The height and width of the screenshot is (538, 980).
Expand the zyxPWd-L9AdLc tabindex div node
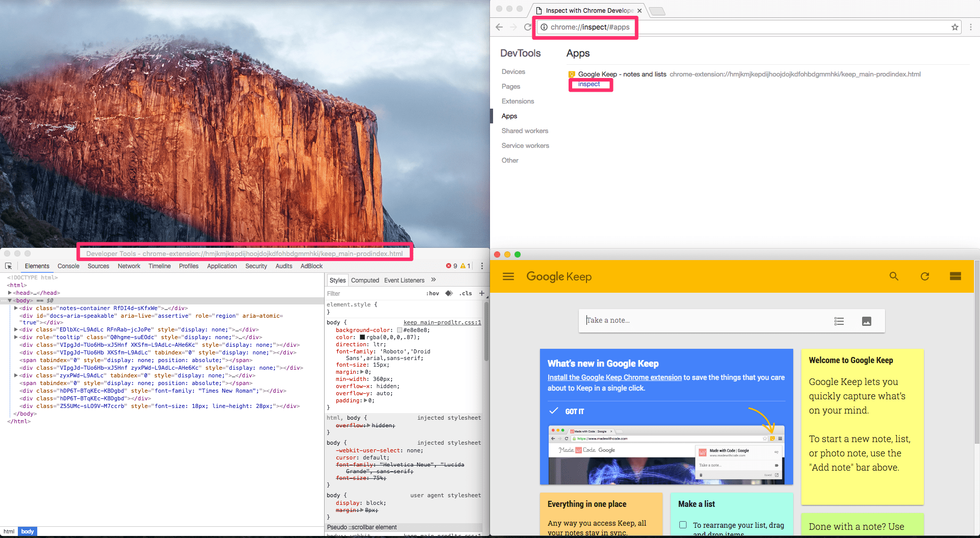[x=16, y=375]
